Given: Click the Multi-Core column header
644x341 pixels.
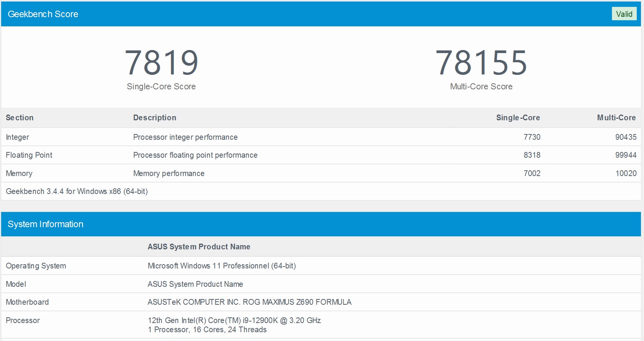Looking at the screenshot, I should 617,118.
